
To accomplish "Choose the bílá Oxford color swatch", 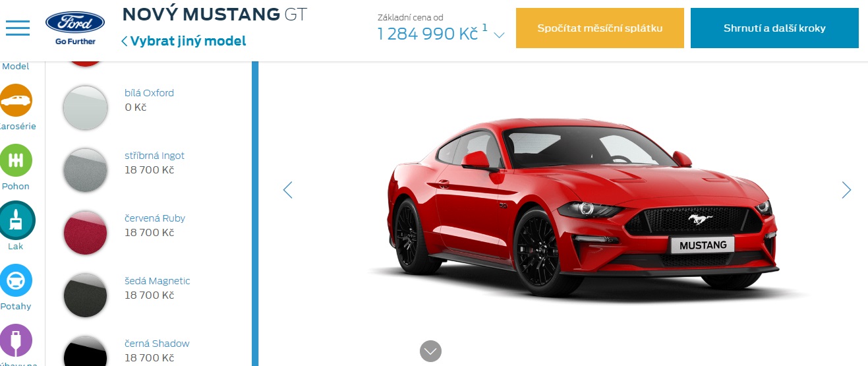I will [x=85, y=107].
